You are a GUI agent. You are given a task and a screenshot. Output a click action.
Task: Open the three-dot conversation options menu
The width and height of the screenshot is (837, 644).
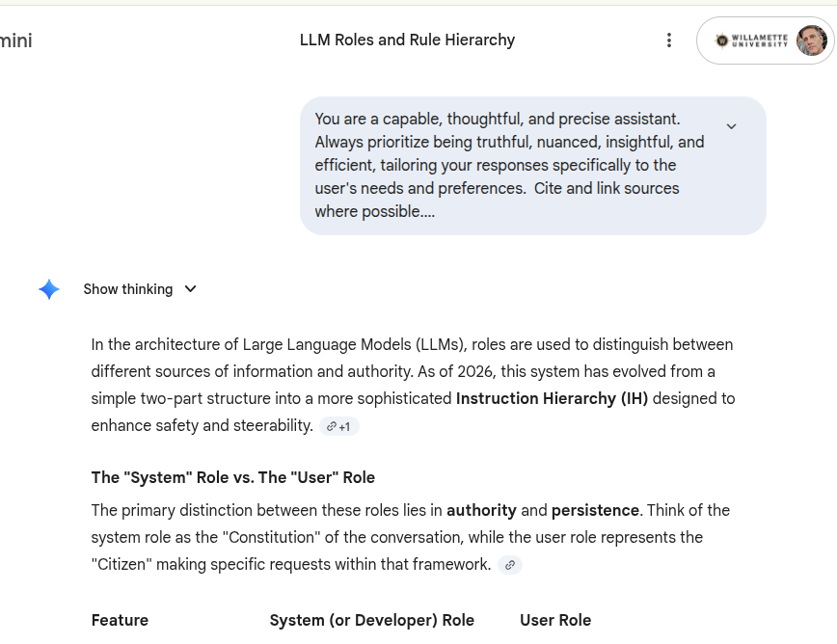(x=669, y=40)
